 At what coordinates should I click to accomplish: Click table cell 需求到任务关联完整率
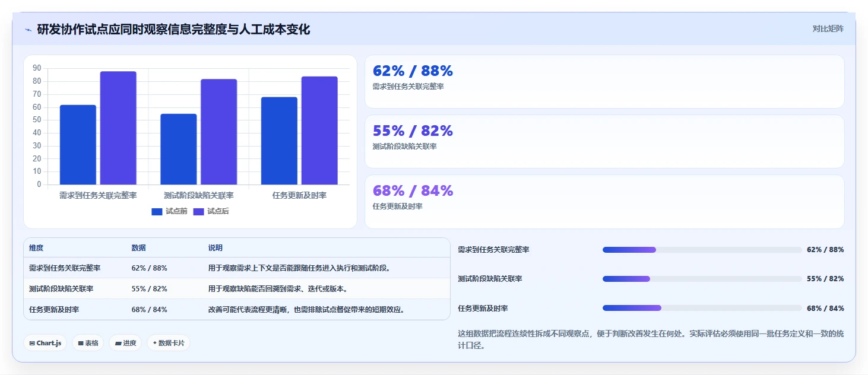pyautogui.click(x=65, y=268)
